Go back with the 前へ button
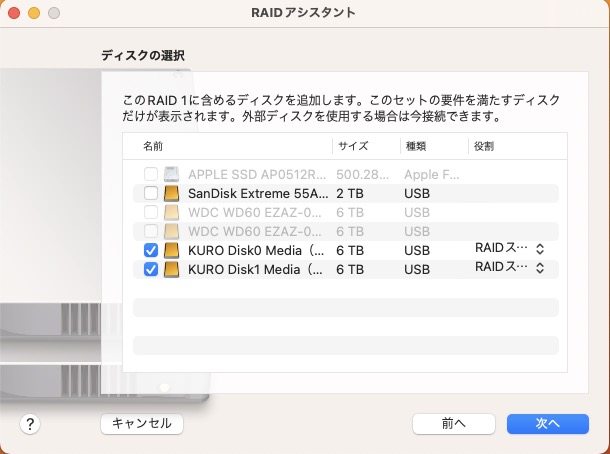 click(x=454, y=424)
